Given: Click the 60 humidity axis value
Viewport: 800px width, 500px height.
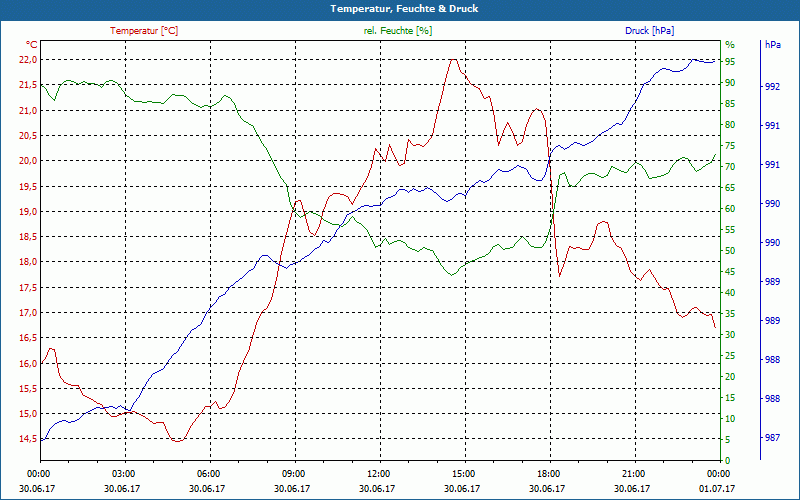Looking at the screenshot, I should tap(730, 209).
